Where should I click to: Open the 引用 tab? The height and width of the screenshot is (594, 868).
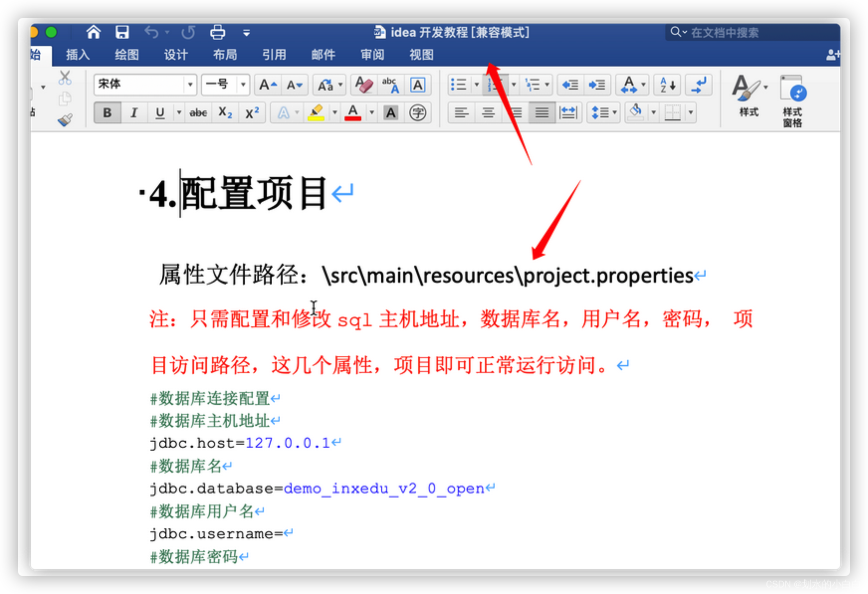click(x=274, y=54)
